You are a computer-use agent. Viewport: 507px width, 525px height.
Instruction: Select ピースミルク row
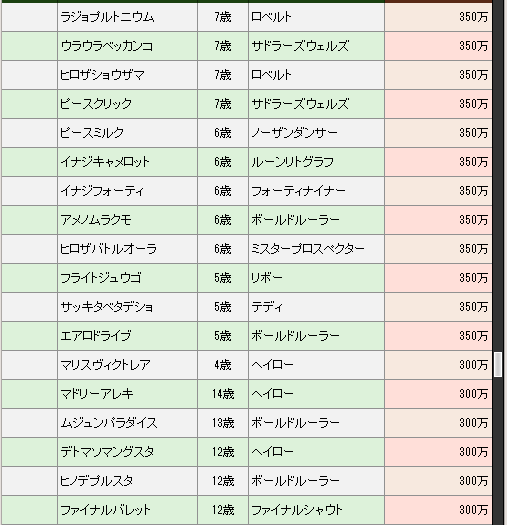[246, 133]
